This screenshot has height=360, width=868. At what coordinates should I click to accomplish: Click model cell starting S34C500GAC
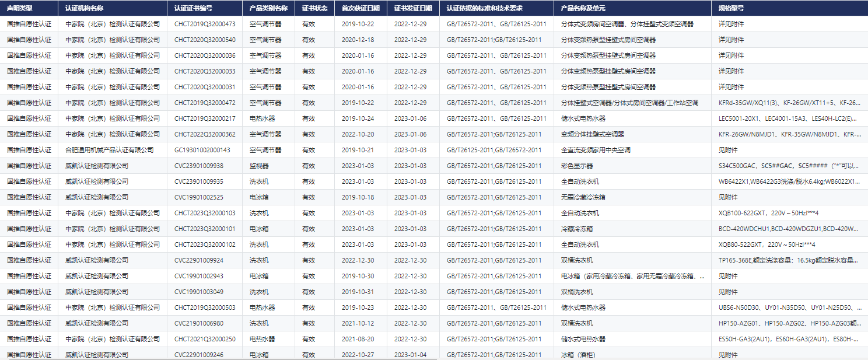[790, 166]
